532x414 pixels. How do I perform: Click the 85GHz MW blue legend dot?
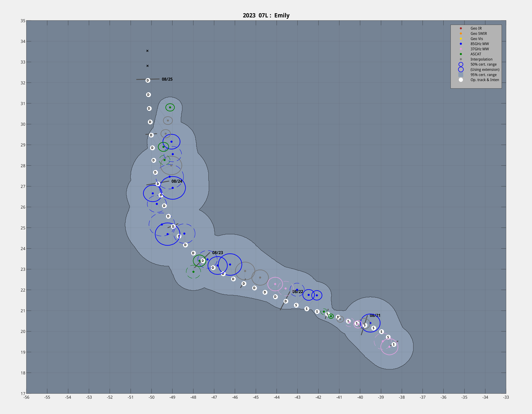(x=461, y=44)
